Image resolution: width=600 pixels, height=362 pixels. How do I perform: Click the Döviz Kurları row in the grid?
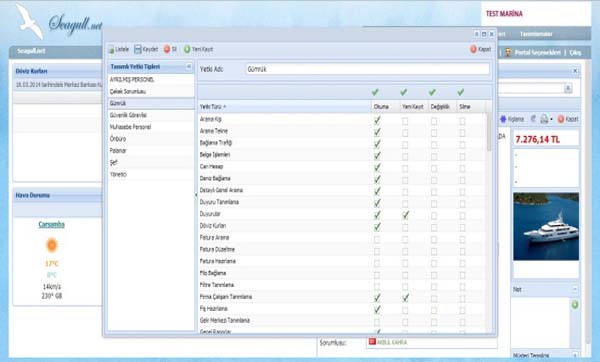tap(342, 226)
